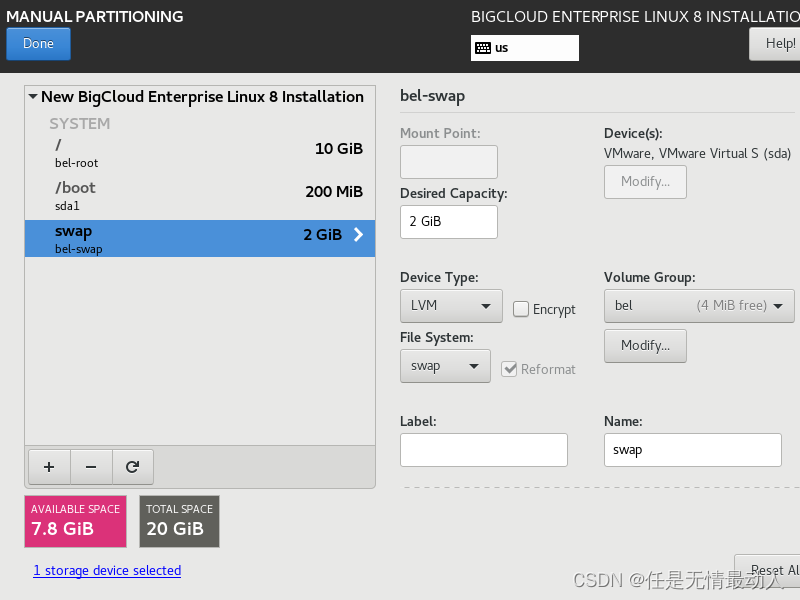800x600 pixels.
Task: Click the disabled Modify button under Device(s)
Action: tap(645, 182)
